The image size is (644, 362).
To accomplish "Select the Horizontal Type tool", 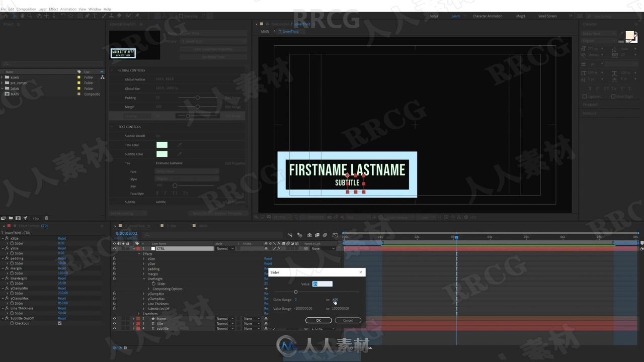I will [95, 16].
